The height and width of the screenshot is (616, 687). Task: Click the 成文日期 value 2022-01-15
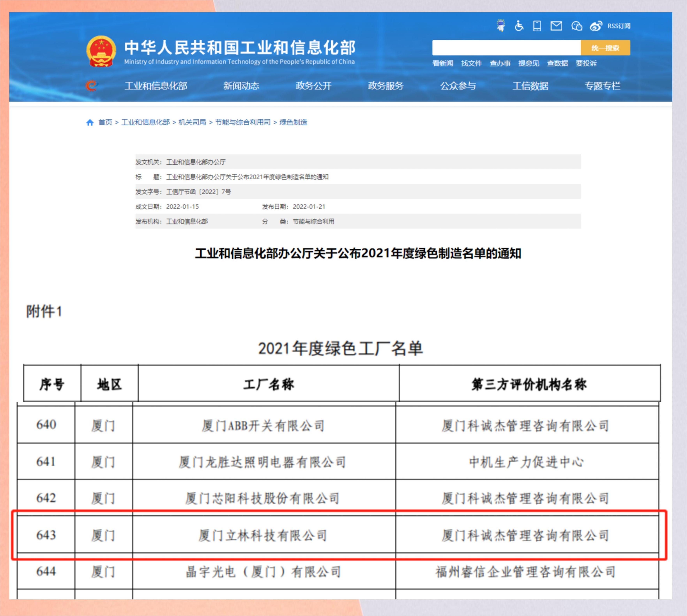click(x=182, y=207)
